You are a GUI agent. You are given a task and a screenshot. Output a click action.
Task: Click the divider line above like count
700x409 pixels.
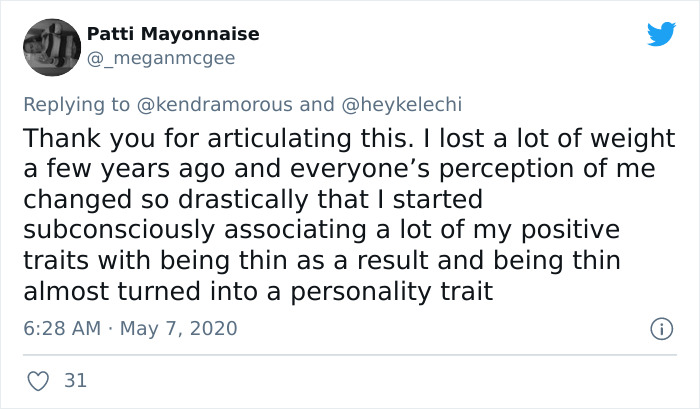tap(350, 355)
